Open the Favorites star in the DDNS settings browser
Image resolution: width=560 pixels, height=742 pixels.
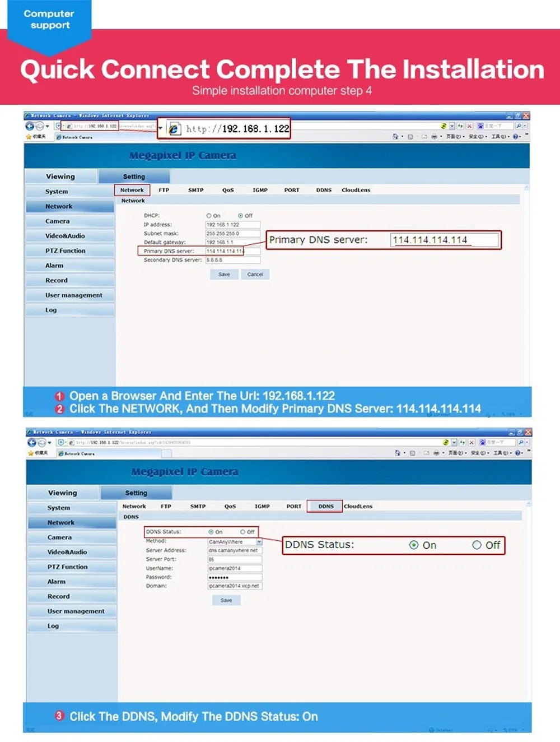click(31, 453)
